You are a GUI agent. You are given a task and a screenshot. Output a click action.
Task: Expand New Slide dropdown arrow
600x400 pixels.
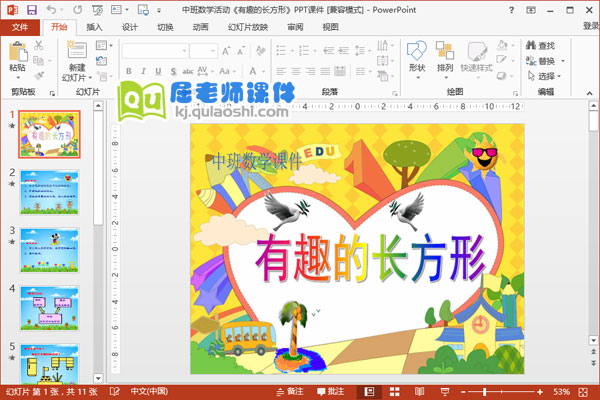90,78
